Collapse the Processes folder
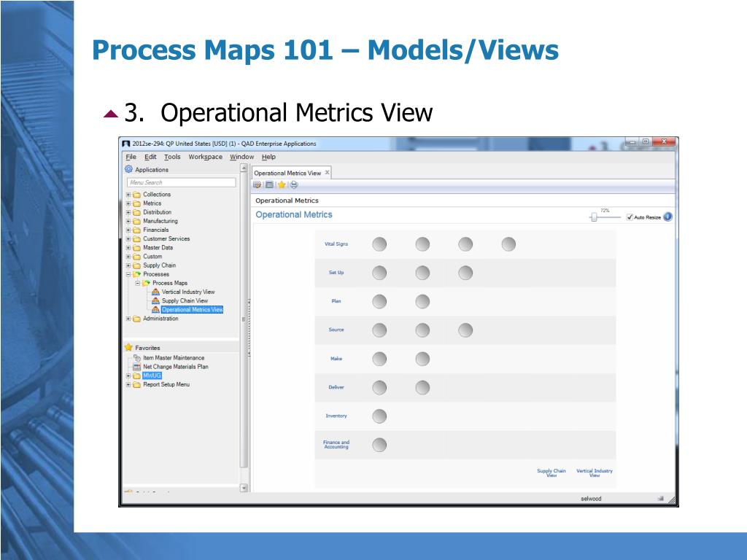747x560 pixels. pos(128,274)
